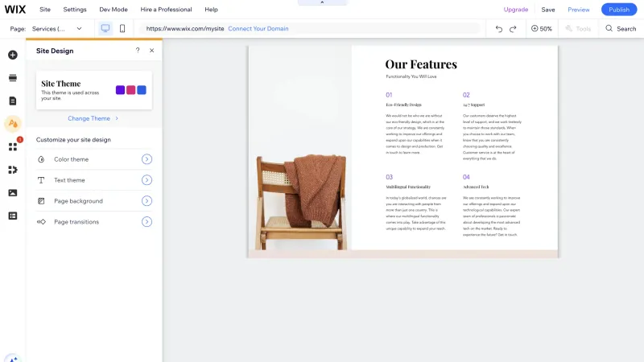Select the pink Site Theme swatch
This screenshot has width=644, height=362.
click(131, 90)
